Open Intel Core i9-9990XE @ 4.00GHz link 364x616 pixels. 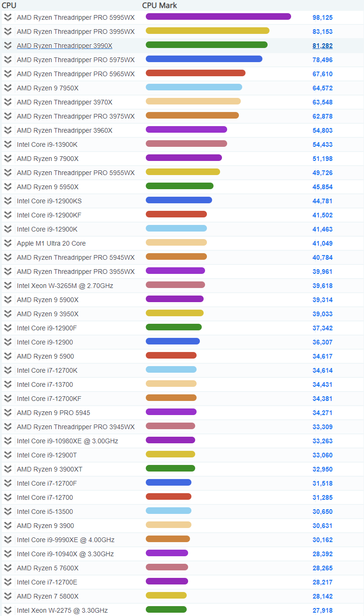pyautogui.click(x=65, y=540)
